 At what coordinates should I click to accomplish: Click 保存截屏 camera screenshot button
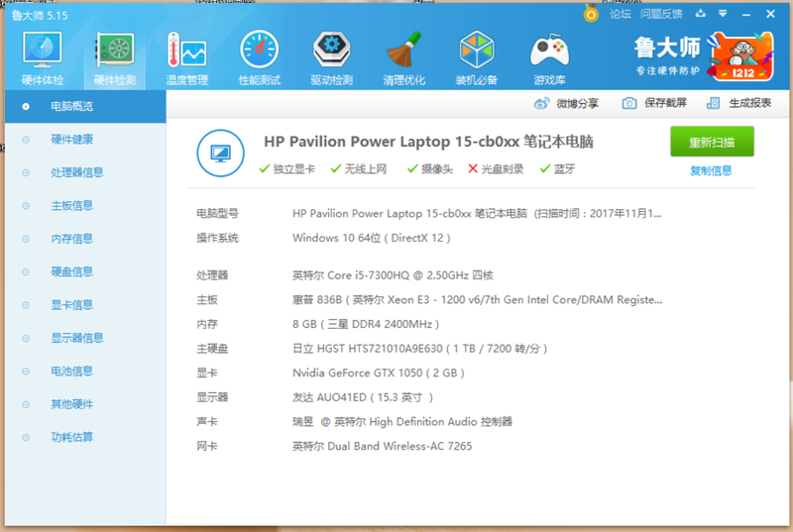point(654,103)
